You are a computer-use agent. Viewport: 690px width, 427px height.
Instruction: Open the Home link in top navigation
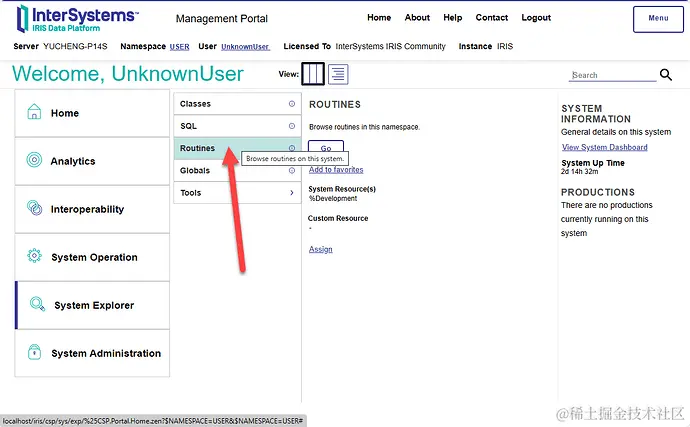tap(379, 18)
